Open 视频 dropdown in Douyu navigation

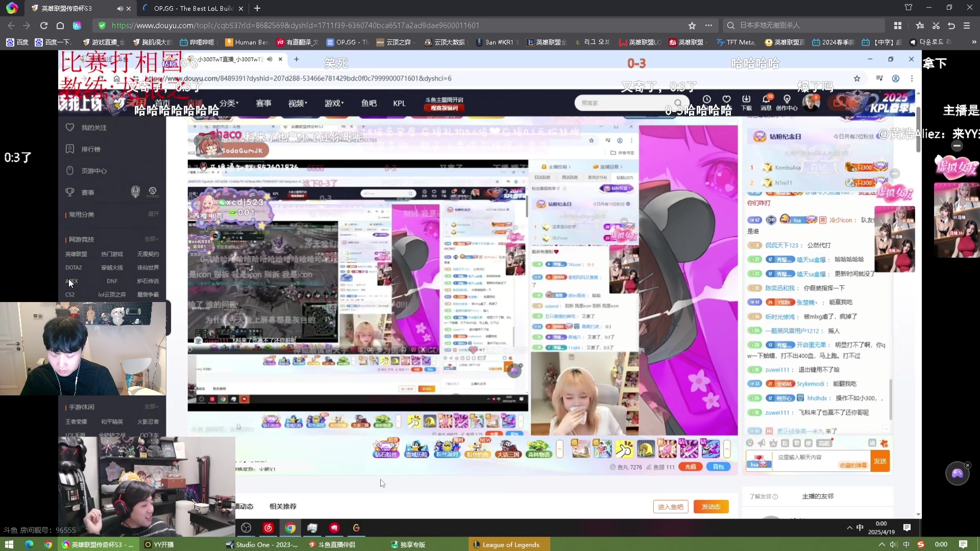[x=298, y=103]
